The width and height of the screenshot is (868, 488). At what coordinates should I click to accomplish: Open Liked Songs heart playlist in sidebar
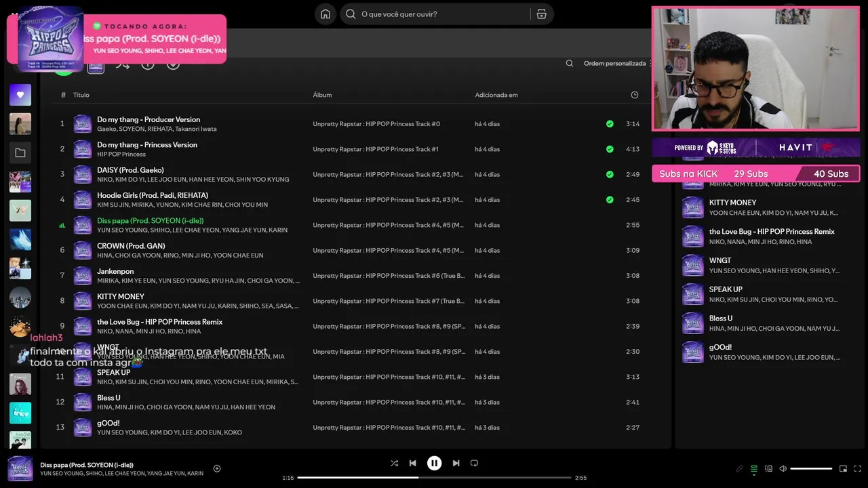pos(20,95)
